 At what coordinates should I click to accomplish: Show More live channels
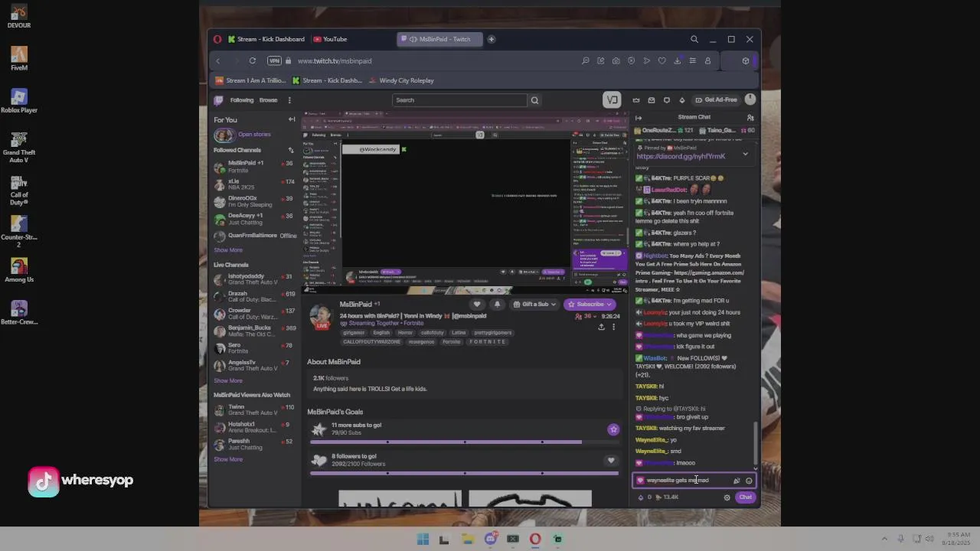(228, 380)
